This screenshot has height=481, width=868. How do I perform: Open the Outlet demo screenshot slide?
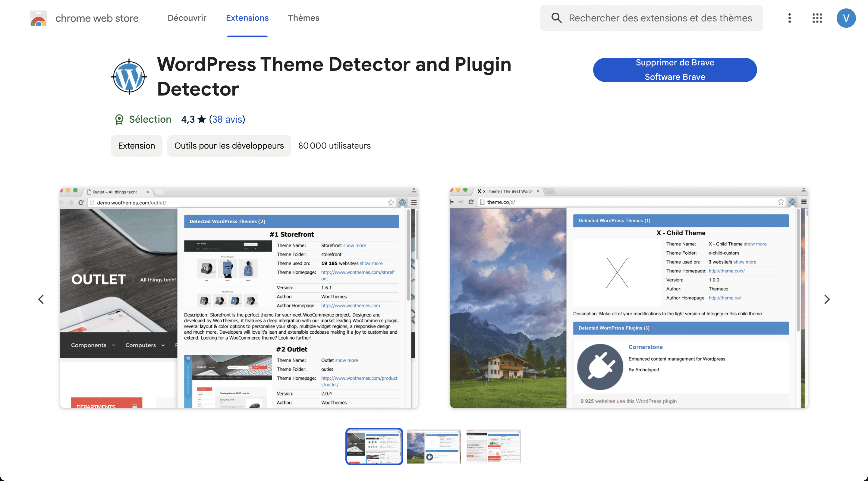tap(239, 297)
